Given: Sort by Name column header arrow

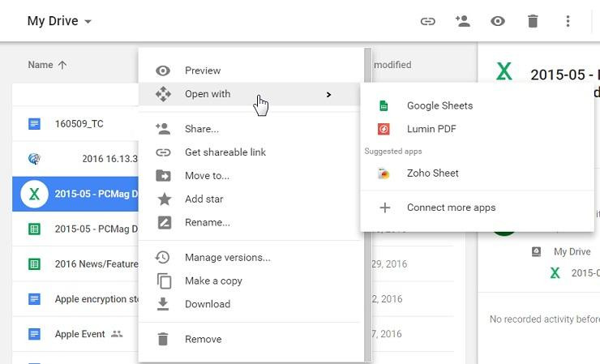Looking at the screenshot, I should 62,65.
